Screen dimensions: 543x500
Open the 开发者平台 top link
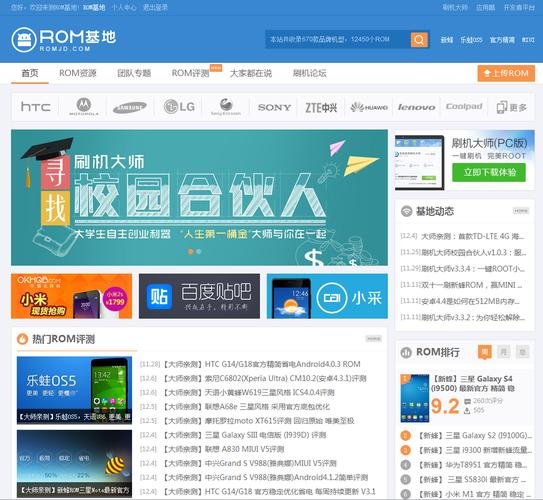point(519,7)
